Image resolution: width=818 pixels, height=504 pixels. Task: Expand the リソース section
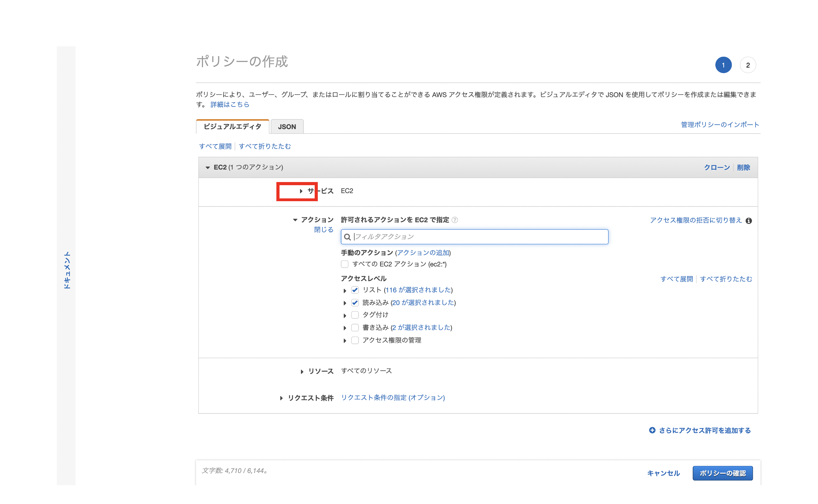pos(302,372)
